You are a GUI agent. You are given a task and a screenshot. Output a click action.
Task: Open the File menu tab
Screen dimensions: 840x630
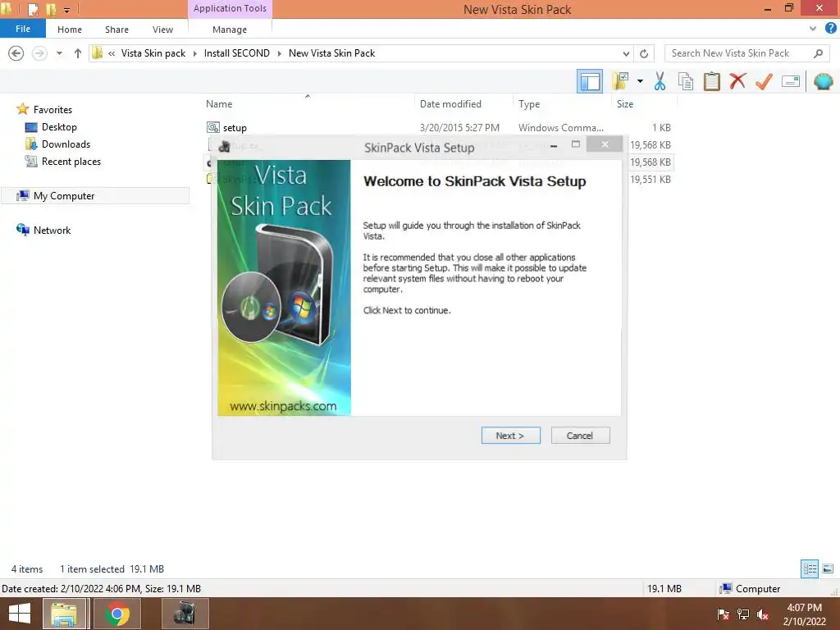click(x=23, y=29)
